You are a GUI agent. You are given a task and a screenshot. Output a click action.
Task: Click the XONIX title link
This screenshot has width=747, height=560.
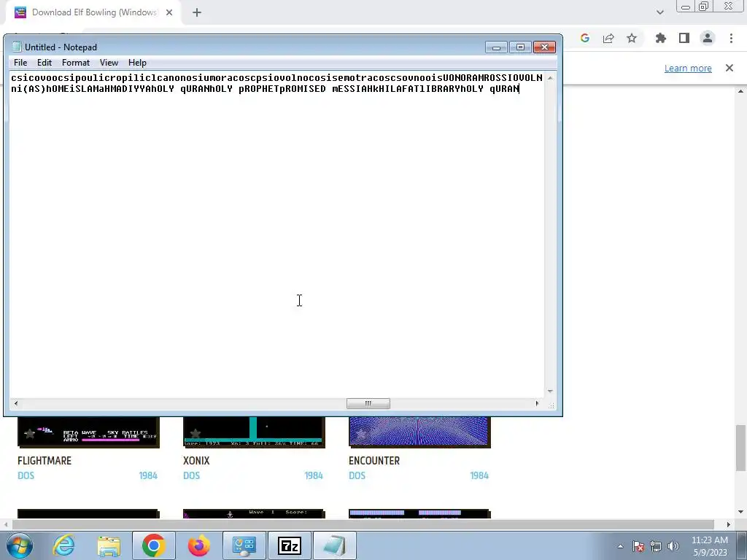pyautogui.click(x=196, y=461)
